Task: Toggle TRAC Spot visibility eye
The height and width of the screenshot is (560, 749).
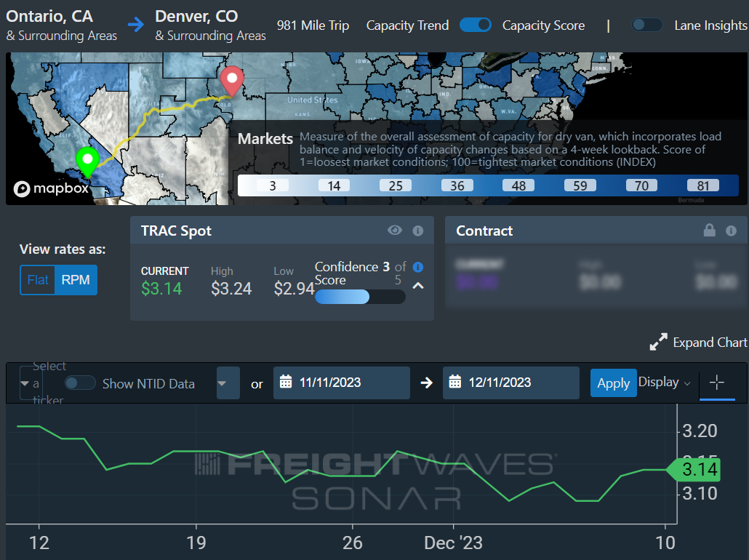Action: (x=395, y=231)
